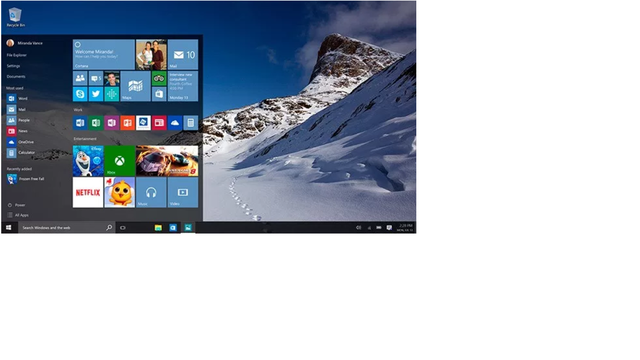
Task: Open the orange PowerPoint tile
Action: click(x=127, y=122)
